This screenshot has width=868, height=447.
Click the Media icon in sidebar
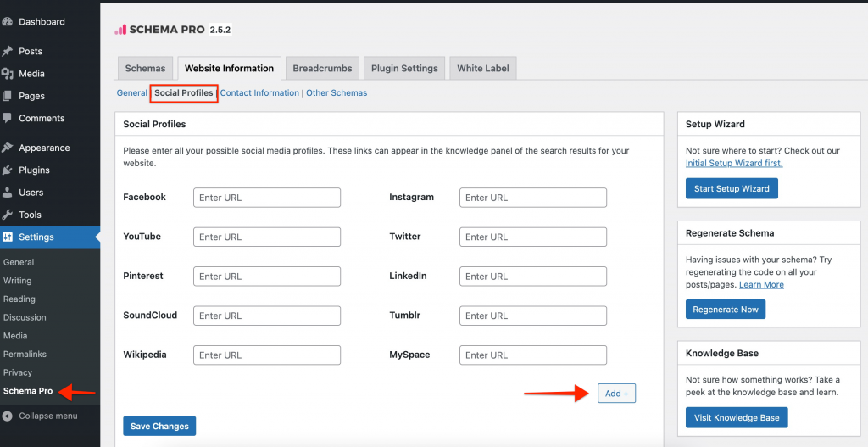click(x=8, y=74)
